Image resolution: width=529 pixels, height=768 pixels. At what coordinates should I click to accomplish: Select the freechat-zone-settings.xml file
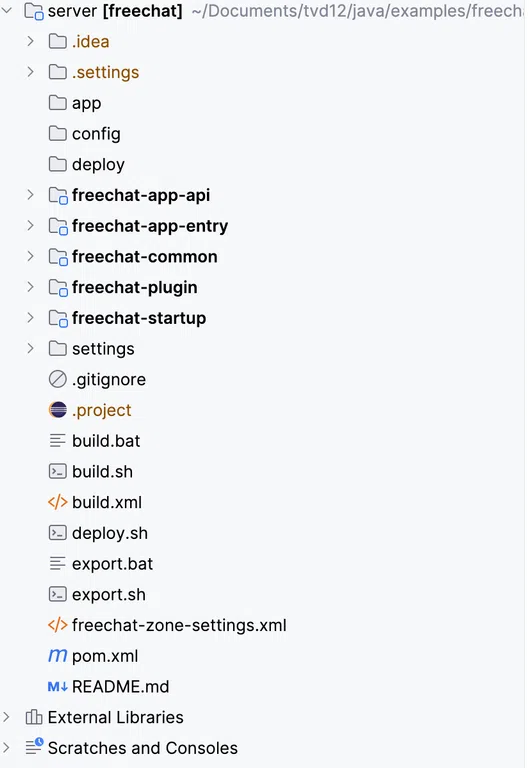[x=179, y=625]
